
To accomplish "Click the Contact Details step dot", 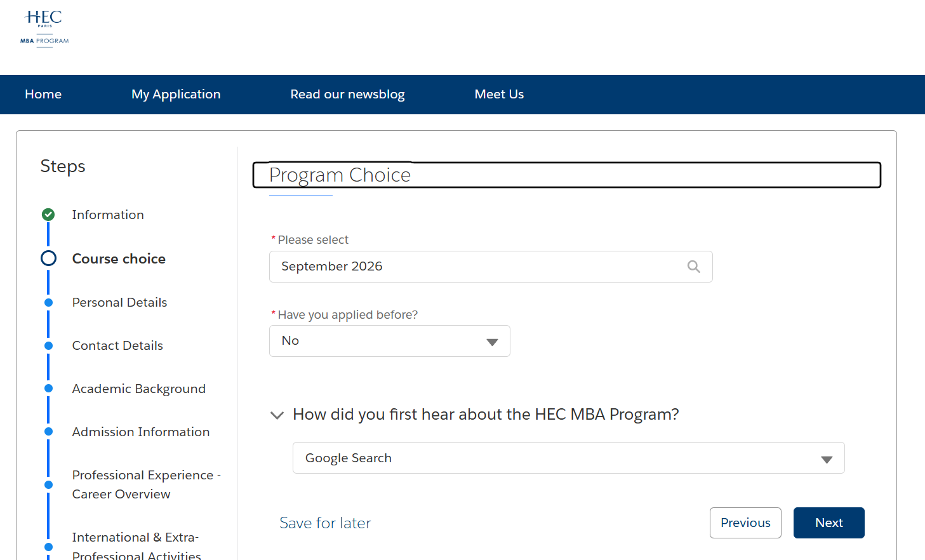I will [48, 346].
